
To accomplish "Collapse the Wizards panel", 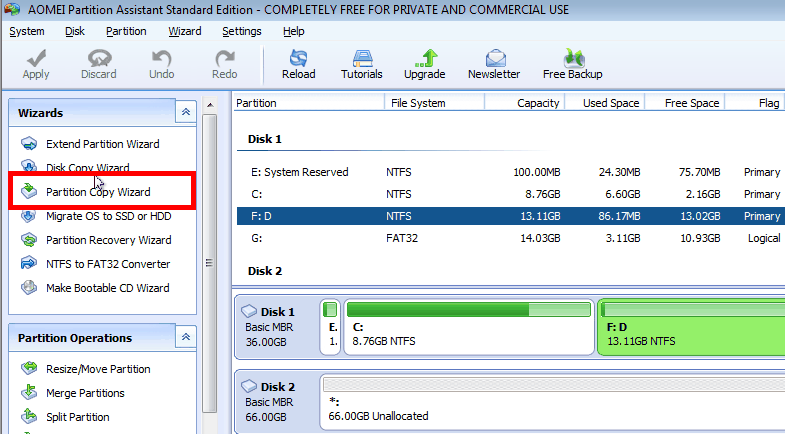I will click(186, 112).
